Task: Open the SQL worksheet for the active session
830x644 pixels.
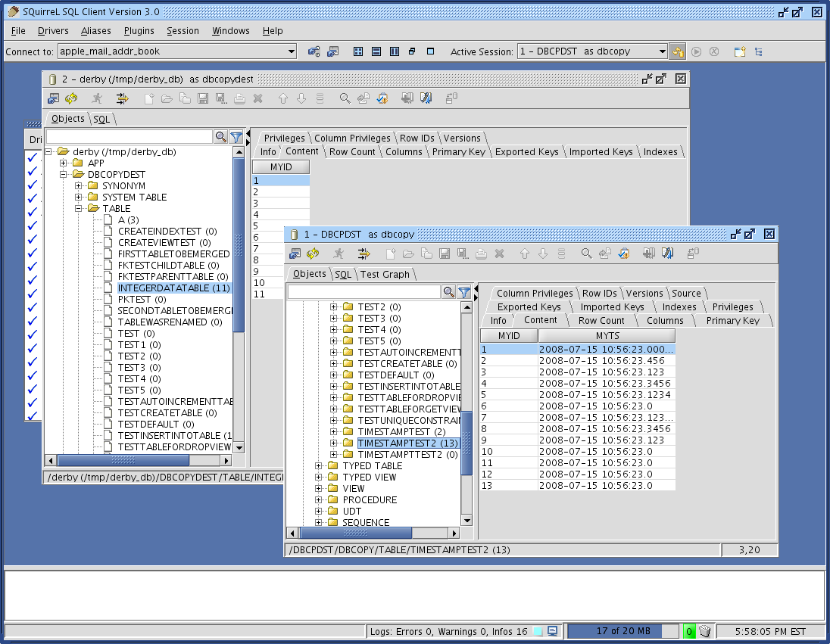Action: pos(342,274)
